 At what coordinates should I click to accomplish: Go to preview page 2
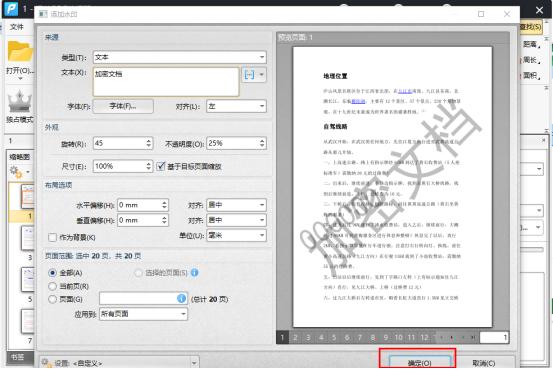[x=295, y=338]
